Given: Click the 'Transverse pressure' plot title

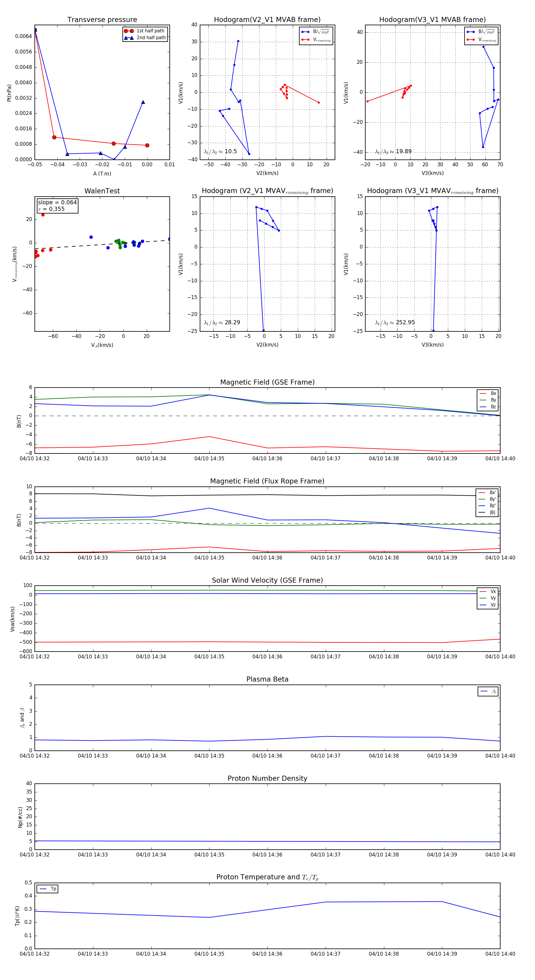Looking at the screenshot, I should pyautogui.click(x=102, y=20).
